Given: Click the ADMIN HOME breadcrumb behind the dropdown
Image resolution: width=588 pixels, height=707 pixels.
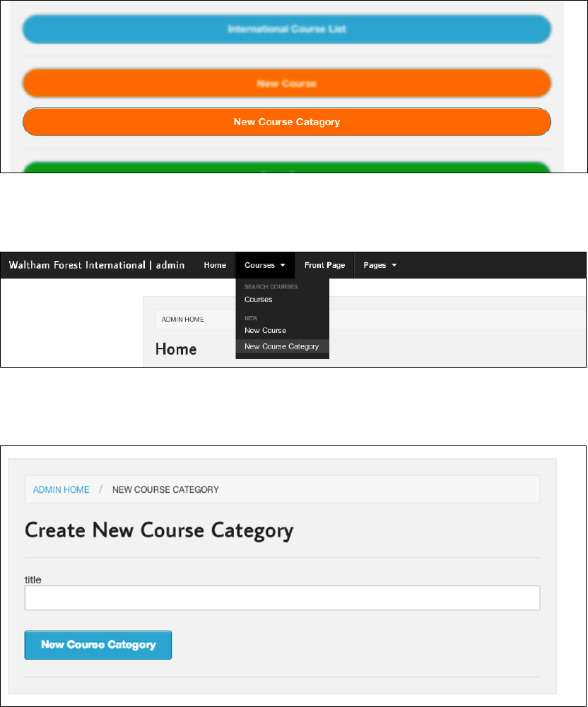Looking at the screenshot, I should tap(183, 320).
